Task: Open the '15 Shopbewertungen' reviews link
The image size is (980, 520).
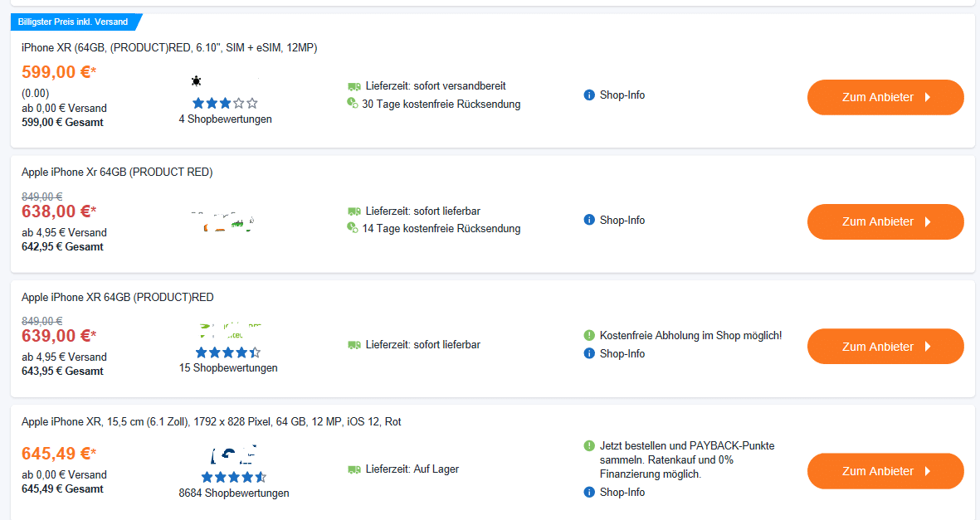Action: (x=228, y=368)
